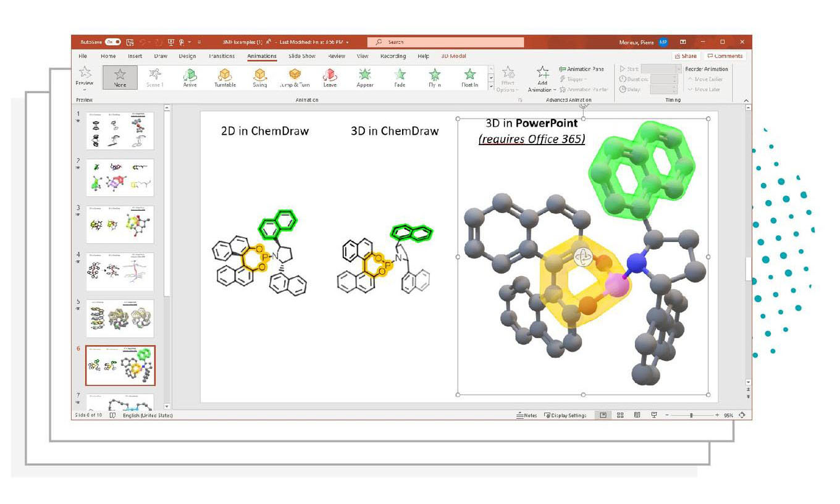Open the Design tab
Screen dimensions: 840x504
click(187, 56)
